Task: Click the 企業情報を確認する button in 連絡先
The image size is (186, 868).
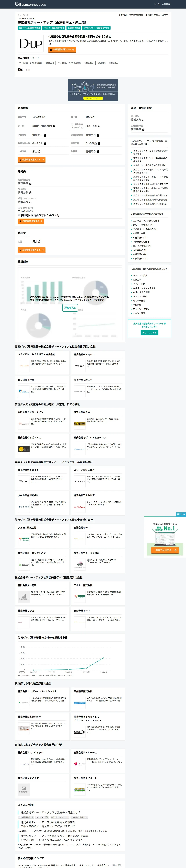Action: tap(31, 221)
